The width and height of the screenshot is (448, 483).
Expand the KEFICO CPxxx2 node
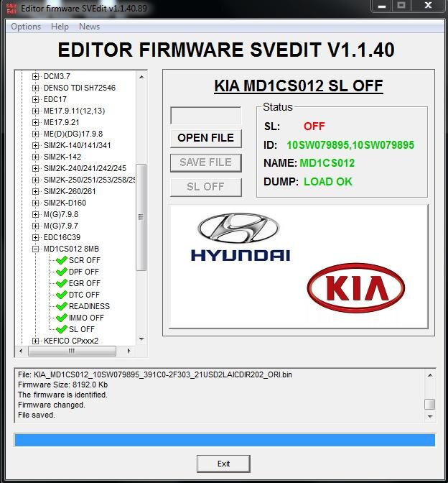pyautogui.click(x=35, y=341)
